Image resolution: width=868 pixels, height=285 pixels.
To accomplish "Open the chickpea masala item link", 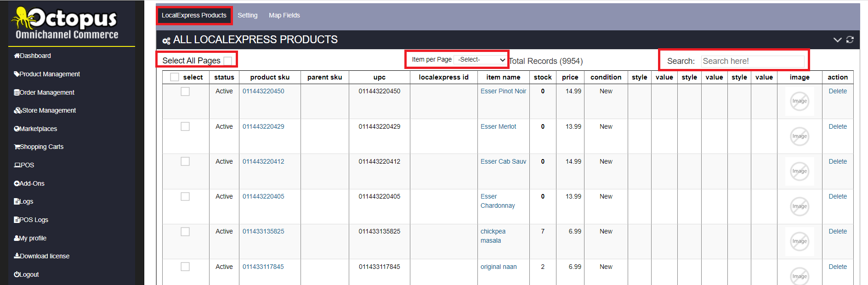I will [x=493, y=236].
